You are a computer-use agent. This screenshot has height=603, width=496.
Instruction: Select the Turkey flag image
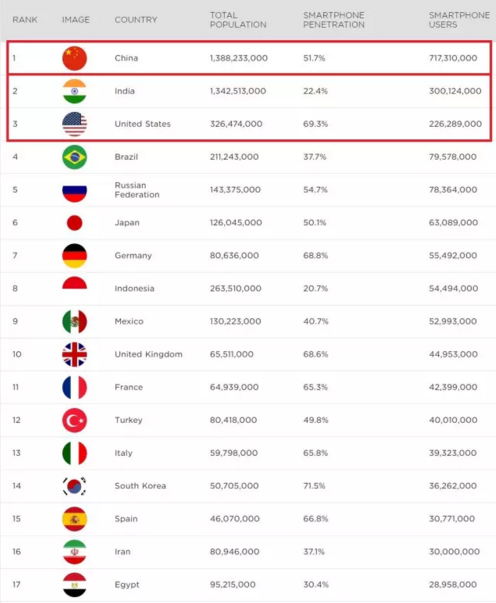[75, 420]
